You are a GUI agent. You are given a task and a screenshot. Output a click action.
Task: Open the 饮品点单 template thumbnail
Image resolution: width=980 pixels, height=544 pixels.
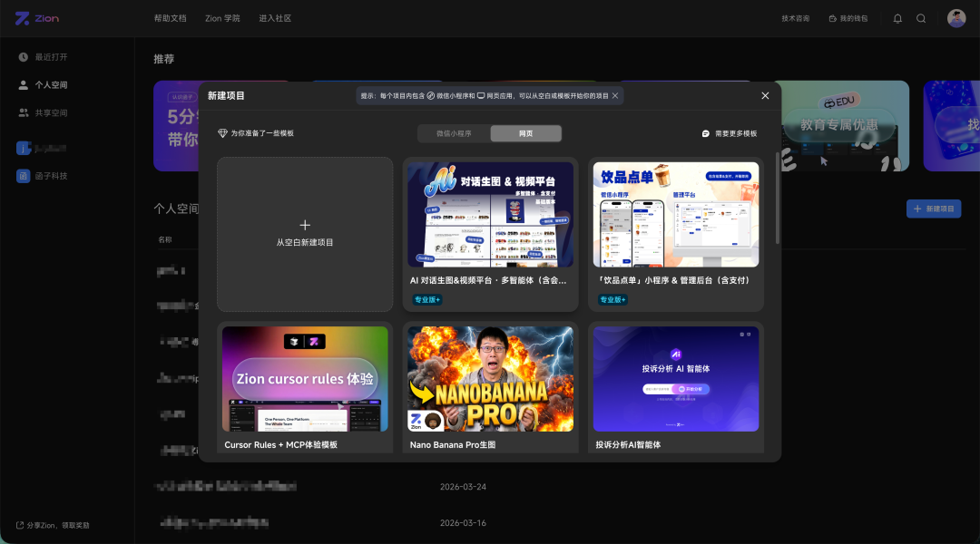coord(676,215)
